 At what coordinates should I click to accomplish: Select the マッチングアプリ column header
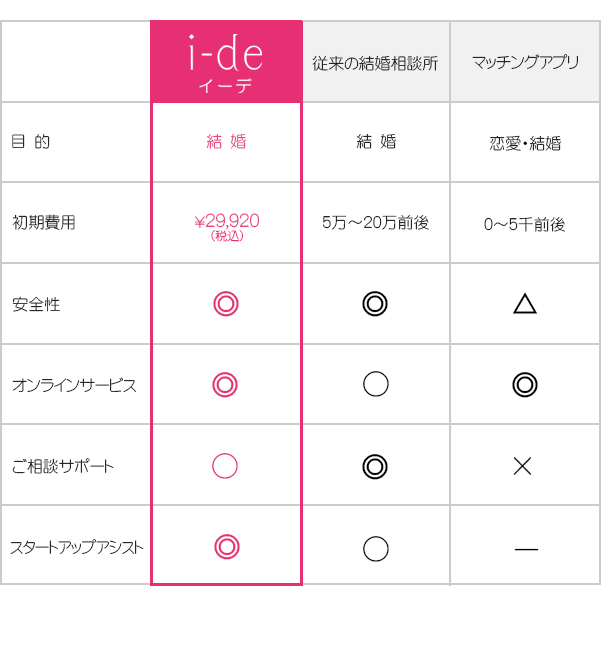pyautogui.click(x=525, y=62)
